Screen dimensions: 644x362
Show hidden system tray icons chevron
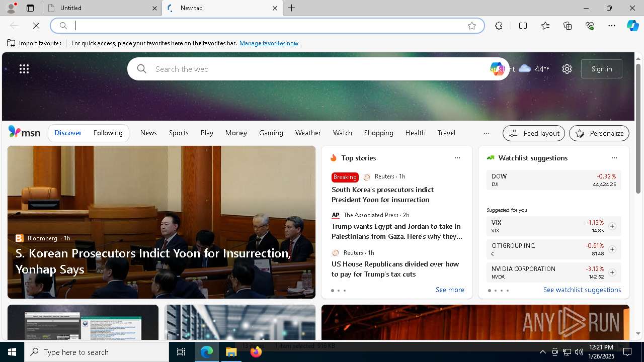point(542,352)
